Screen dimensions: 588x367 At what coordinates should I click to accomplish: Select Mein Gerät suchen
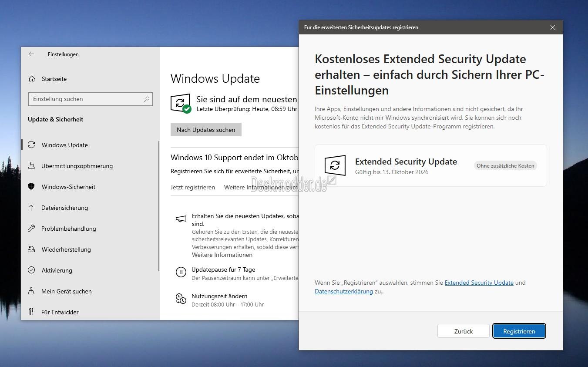click(x=91, y=291)
